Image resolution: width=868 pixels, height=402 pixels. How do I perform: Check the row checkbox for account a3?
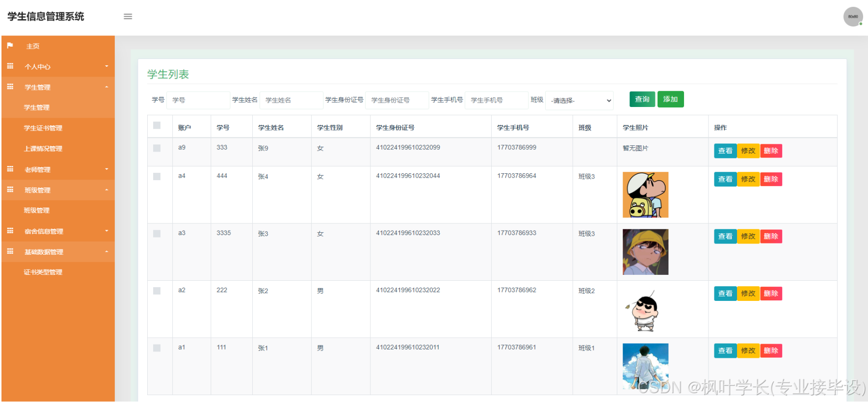point(157,234)
